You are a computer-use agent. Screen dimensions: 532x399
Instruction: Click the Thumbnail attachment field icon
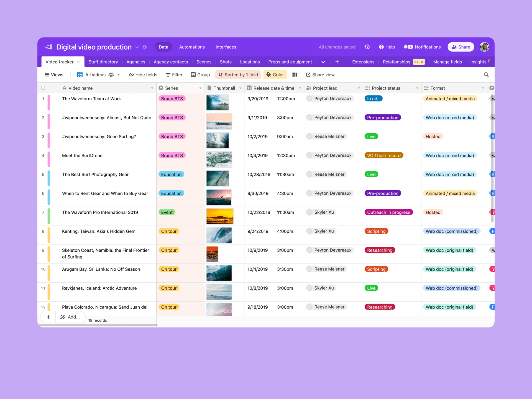(x=209, y=88)
